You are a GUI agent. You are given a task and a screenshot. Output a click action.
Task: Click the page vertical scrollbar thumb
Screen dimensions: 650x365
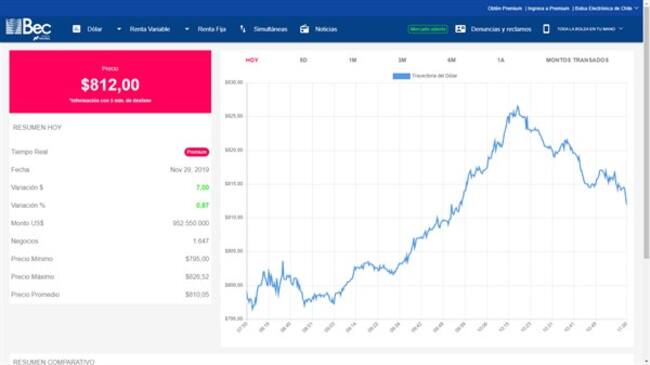tap(646, 133)
